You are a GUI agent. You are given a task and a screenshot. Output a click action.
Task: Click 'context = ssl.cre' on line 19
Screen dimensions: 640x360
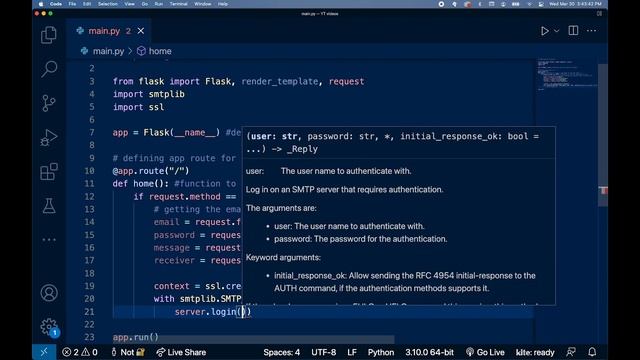click(198, 286)
